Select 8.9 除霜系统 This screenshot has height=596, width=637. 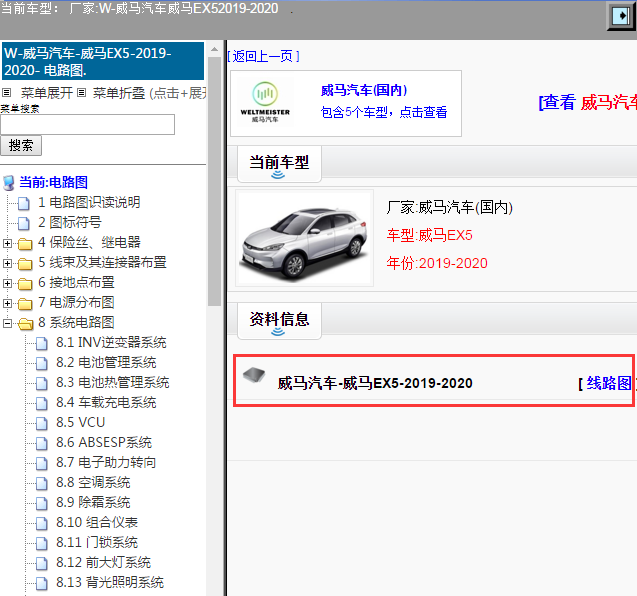tap(93, 503)
